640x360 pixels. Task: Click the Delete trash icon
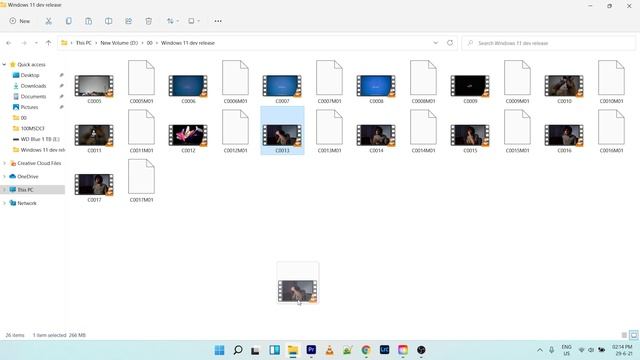tap(149, 21)
